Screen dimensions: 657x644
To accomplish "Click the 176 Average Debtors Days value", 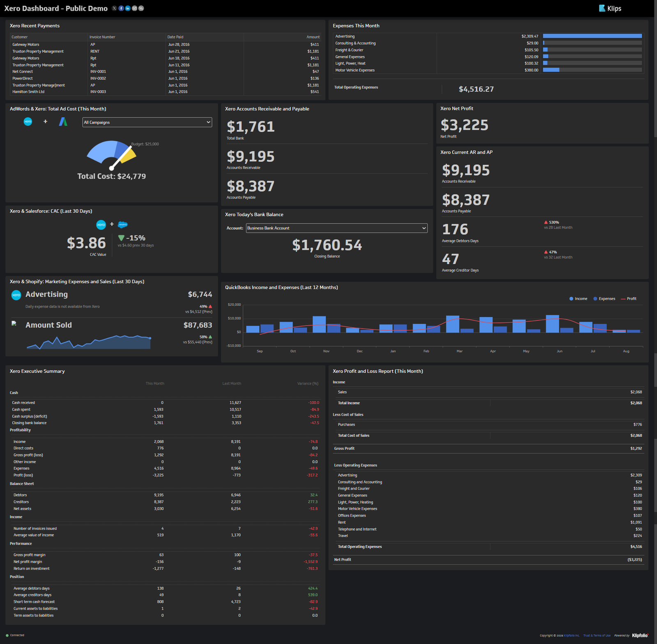I will (x=455, y=229).
